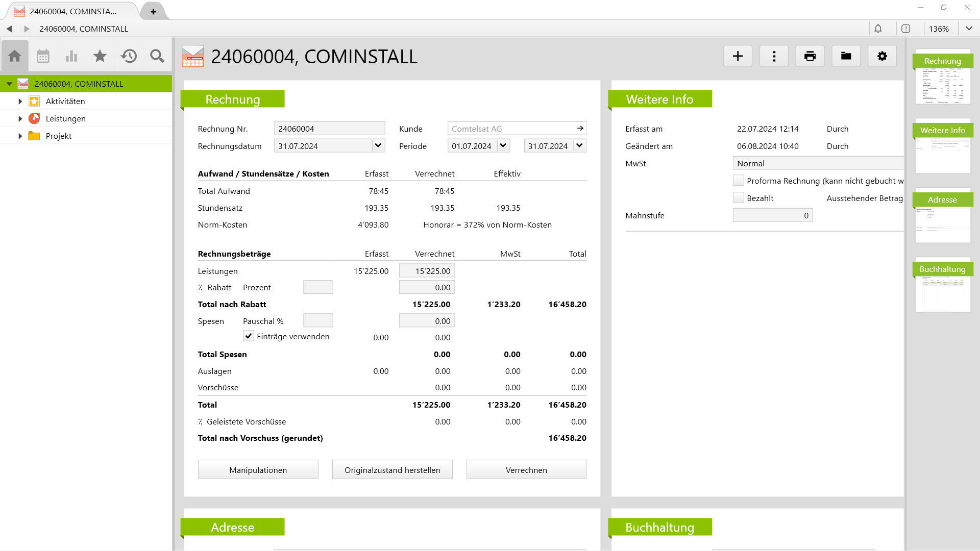Screen dimensions: 980x551
Task: Open the calendar view icon
Action: pos(43,56)
